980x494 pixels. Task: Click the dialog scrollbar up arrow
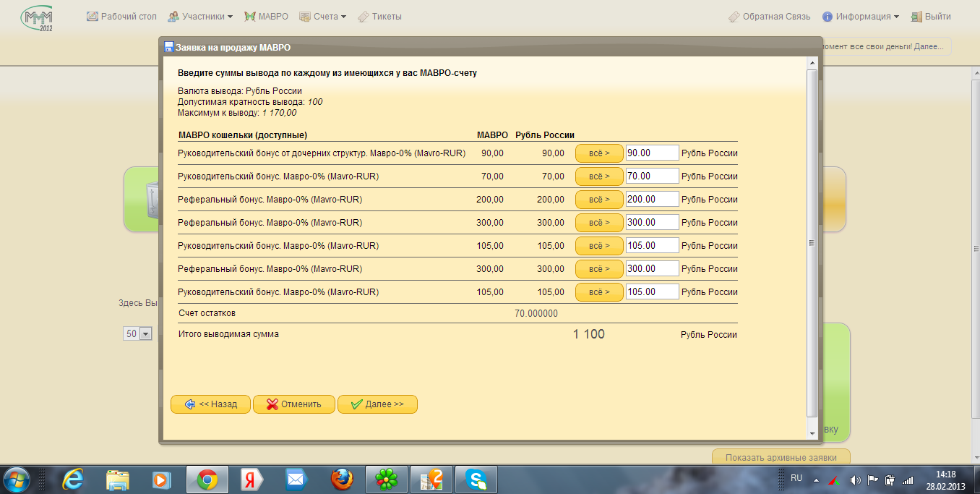tap(812, 64)
